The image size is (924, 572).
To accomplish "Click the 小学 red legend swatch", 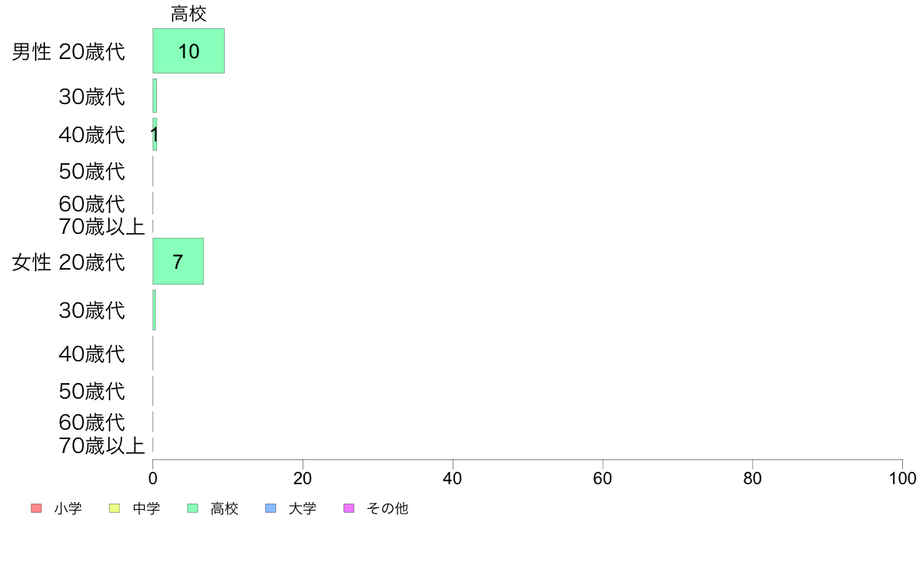I will (37, 508).
